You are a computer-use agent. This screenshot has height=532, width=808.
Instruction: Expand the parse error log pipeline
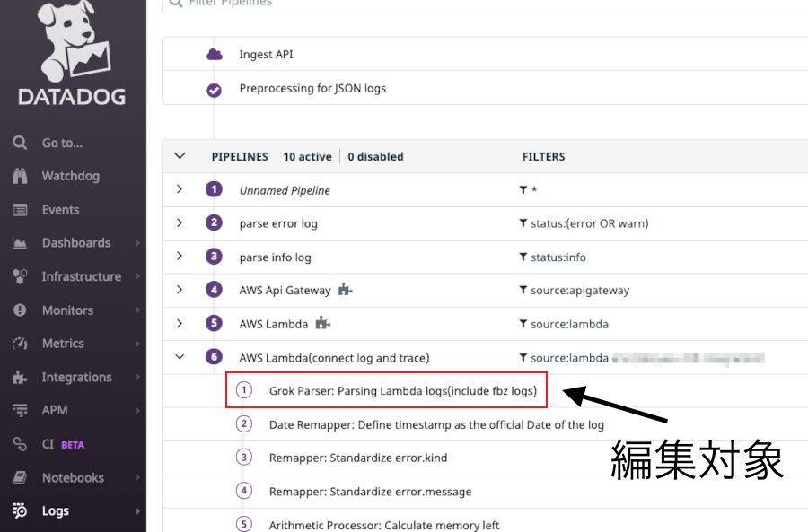(x=180, y=222)
